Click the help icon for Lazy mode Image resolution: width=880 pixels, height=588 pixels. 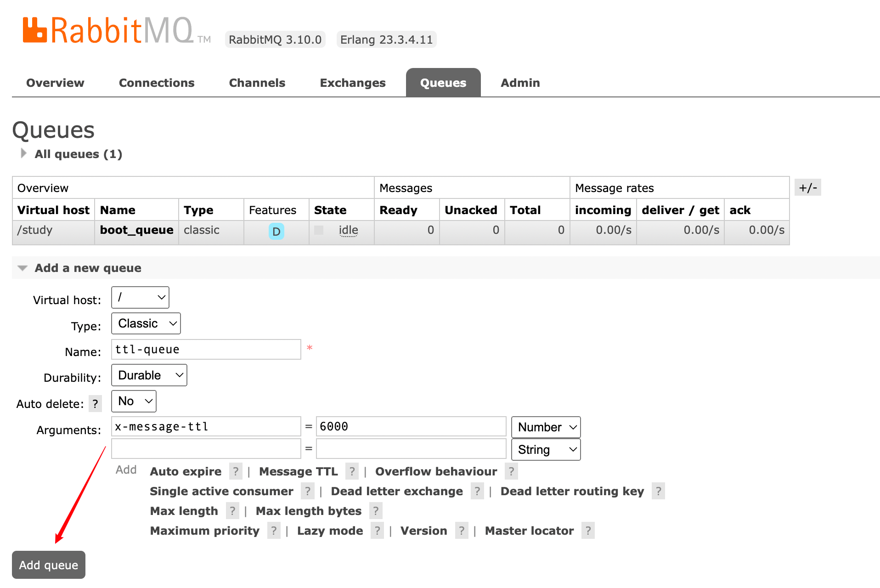[x=377, y=531]
